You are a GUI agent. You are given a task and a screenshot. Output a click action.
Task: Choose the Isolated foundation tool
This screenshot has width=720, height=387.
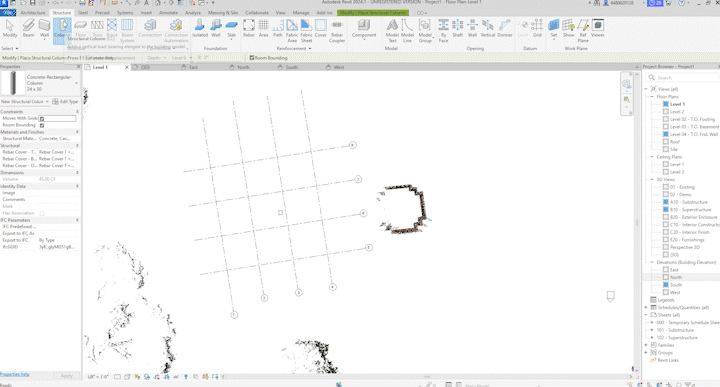tap(200, 28)
